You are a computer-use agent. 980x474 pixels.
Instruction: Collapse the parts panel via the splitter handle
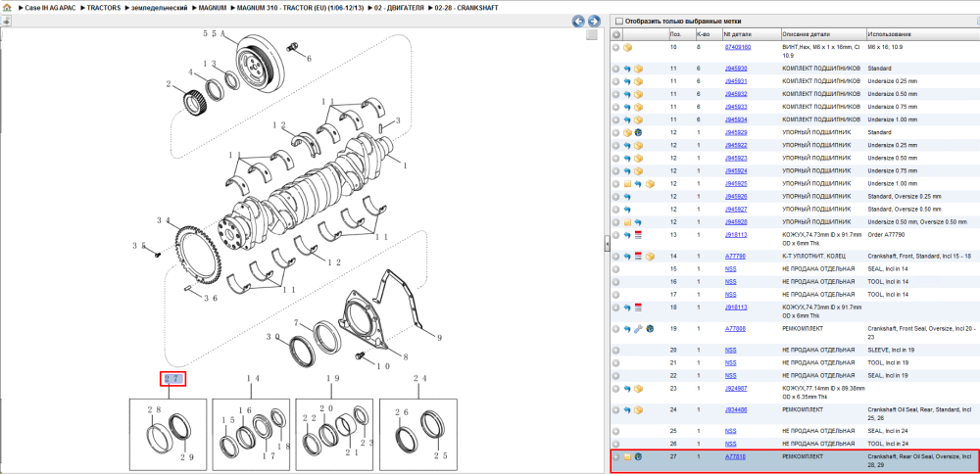point(607,244)
